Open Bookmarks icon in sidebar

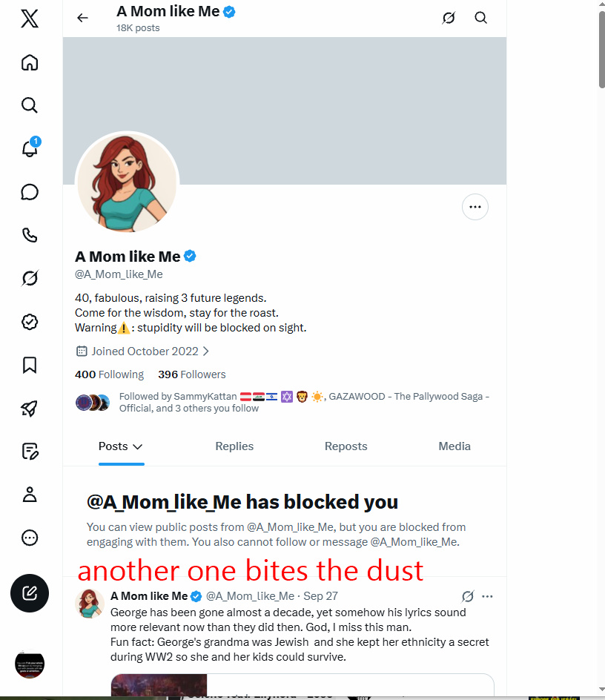[x=30, y=365]
